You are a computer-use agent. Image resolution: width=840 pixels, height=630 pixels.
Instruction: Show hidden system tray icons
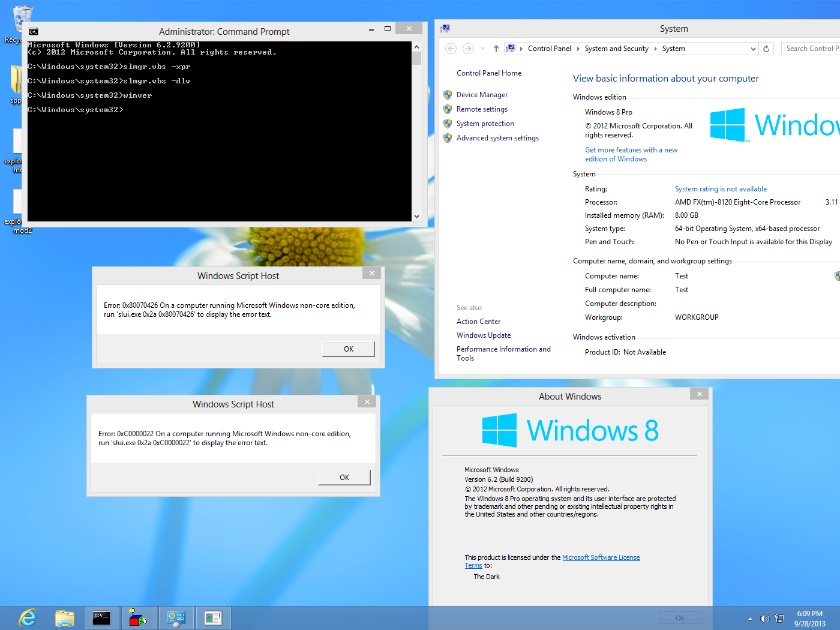(750, 619)
